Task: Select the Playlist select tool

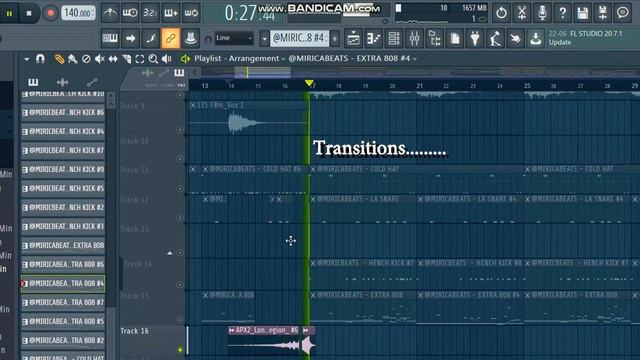Action: [x=140, y=59]
